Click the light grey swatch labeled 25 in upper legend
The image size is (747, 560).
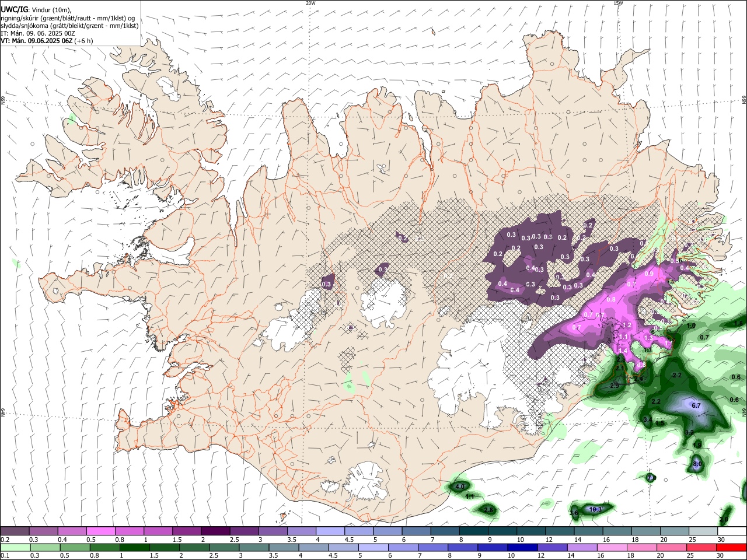coord(702,531)
